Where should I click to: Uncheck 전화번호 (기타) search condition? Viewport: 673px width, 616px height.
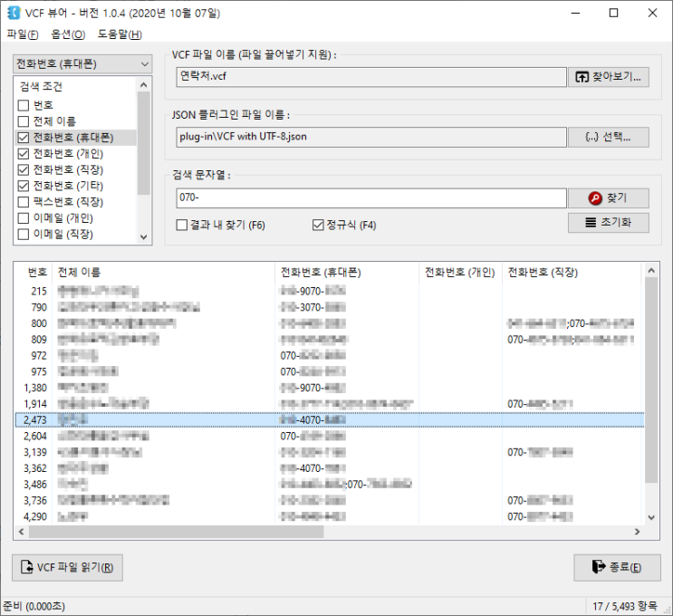coord(24,186)
